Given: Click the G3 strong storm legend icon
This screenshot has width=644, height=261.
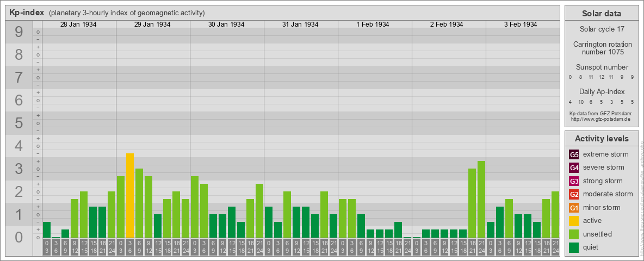Looking at the screenshot, I should click(x=574, y=181).
